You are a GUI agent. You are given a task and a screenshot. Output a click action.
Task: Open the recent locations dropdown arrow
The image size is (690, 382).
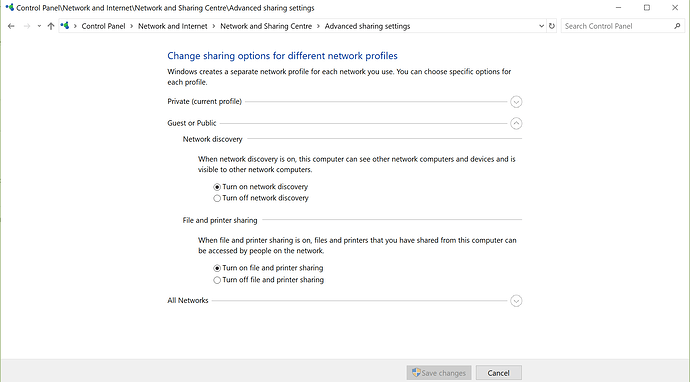click(39, 26)
